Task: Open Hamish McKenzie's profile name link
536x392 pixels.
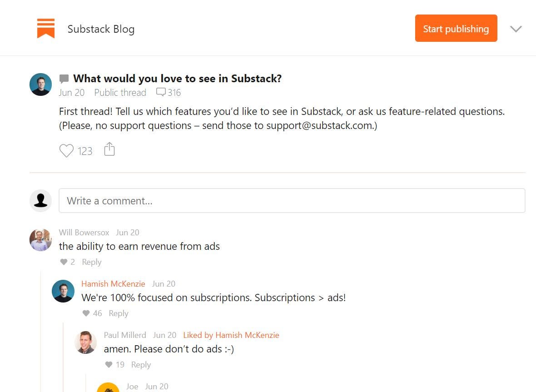Action: (x=113, y=283)
